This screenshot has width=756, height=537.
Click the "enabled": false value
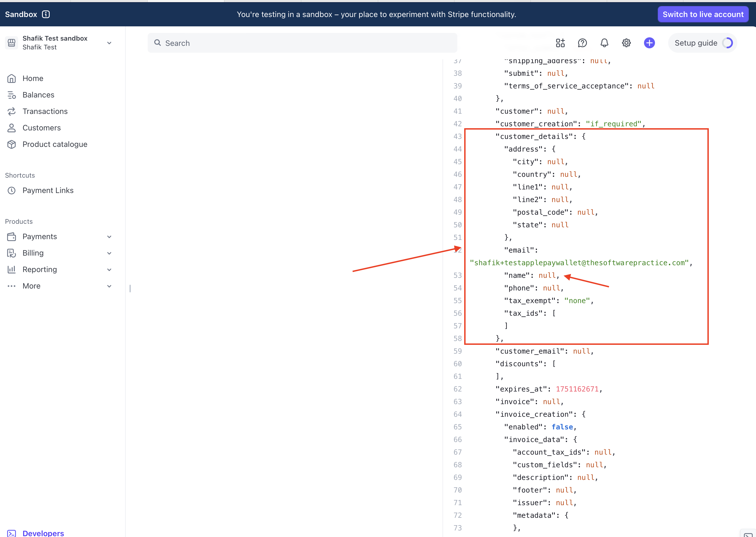click(x=562, y=427)
